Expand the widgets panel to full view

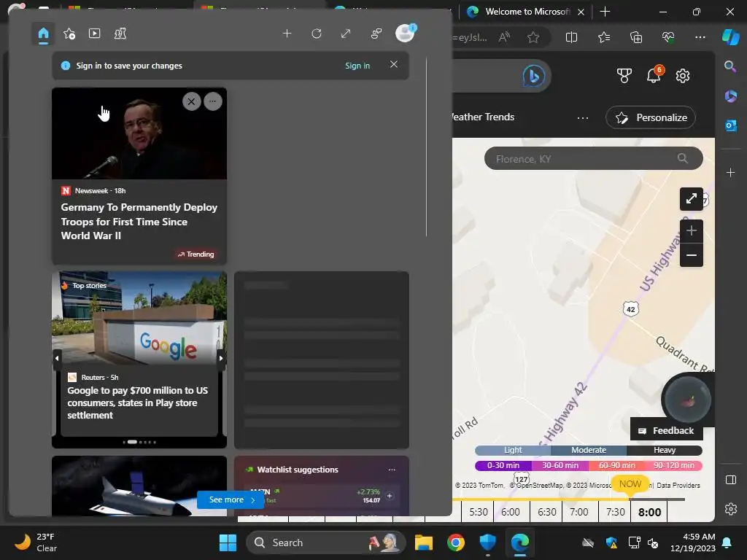coord(346,34)
